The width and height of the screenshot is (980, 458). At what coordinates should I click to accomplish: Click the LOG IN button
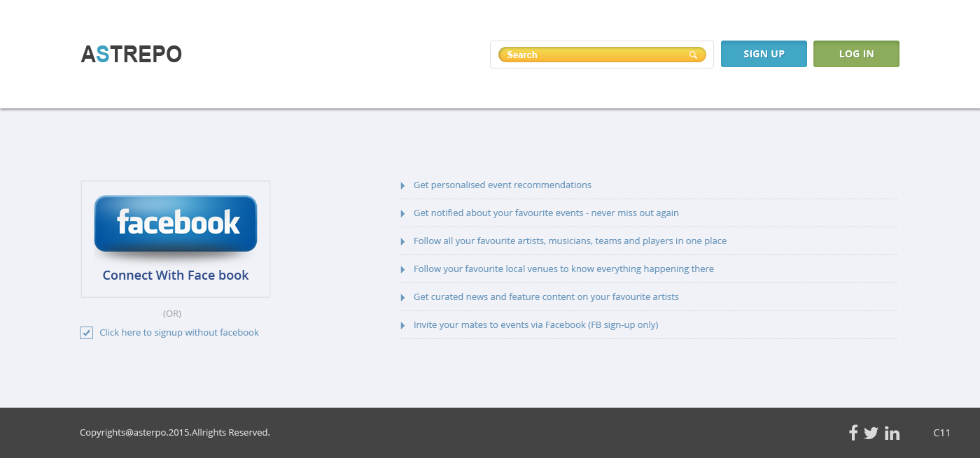point(856,54)
